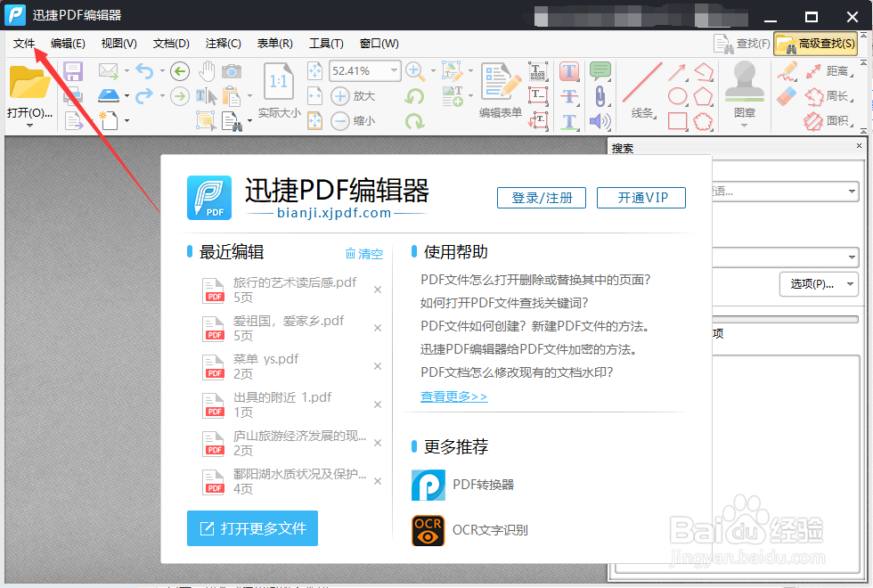Open the 文档(D) menu

[x=171, y=44]
